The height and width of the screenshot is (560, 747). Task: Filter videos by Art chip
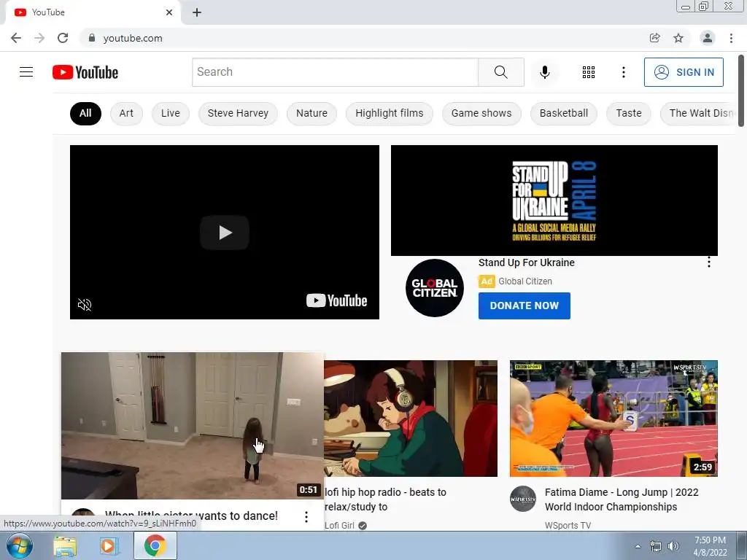[126, 113]
